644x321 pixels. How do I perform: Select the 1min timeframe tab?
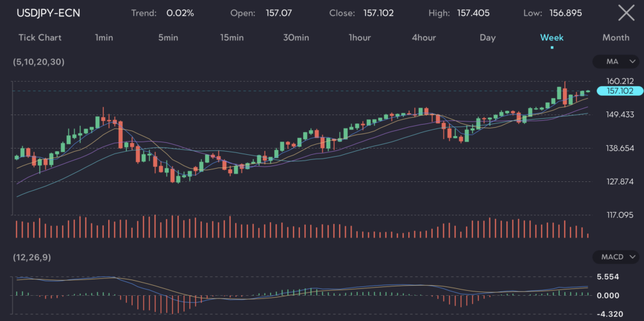click(x=104, y=38)
